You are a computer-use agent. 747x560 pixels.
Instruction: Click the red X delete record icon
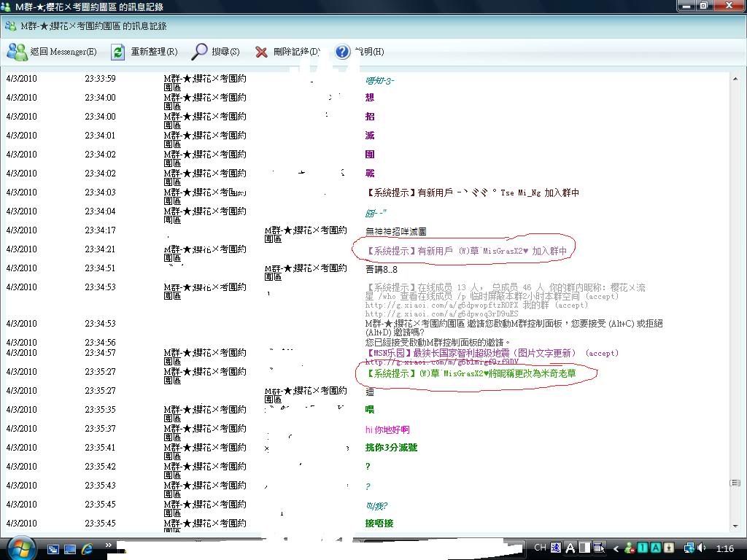(x=286, y=52)
